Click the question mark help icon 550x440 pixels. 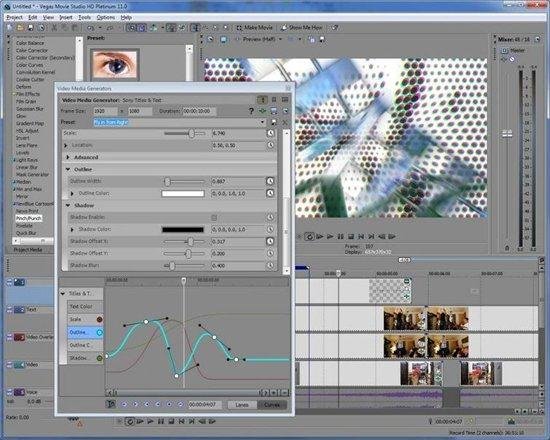pyautogui.click(x=251, y=111)
